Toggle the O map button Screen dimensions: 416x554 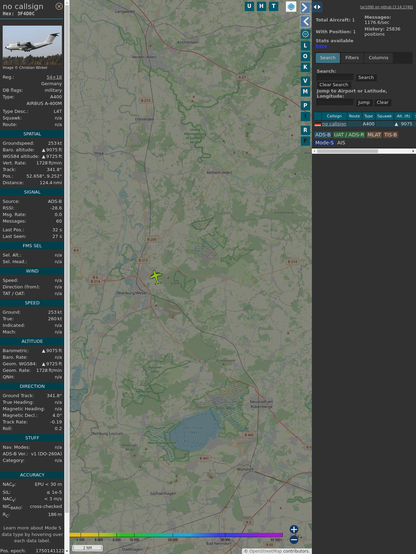pos(305,56)
